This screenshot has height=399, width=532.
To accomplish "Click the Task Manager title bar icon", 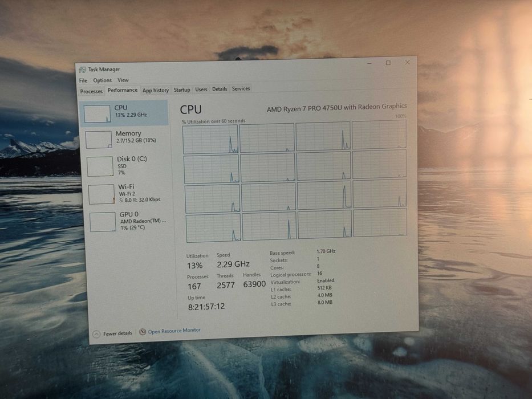I will click(x=83, y=70).
